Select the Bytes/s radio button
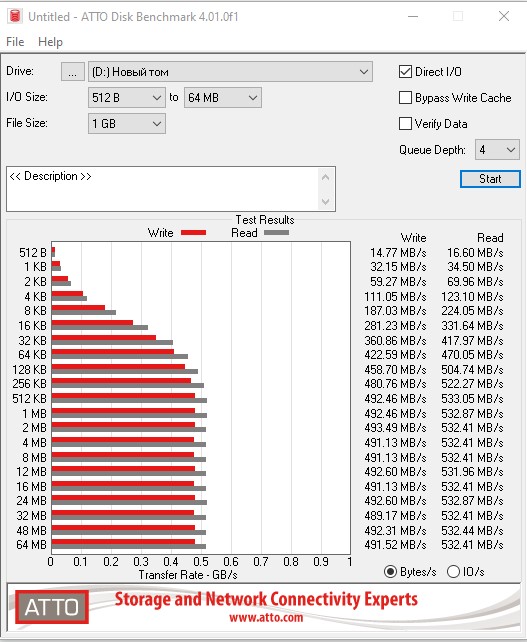 [391, 572]
